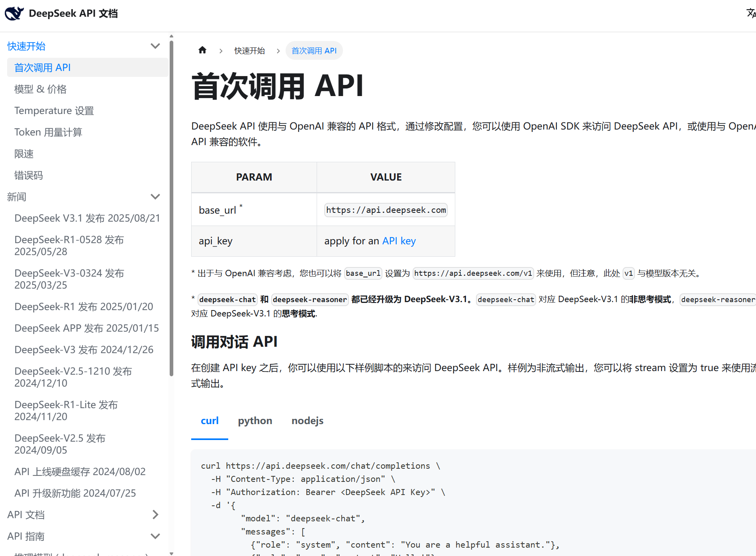Open DeepSeek-R1-Lite 发布 news item
756x556 pixels.
click(x=88, y=411)
